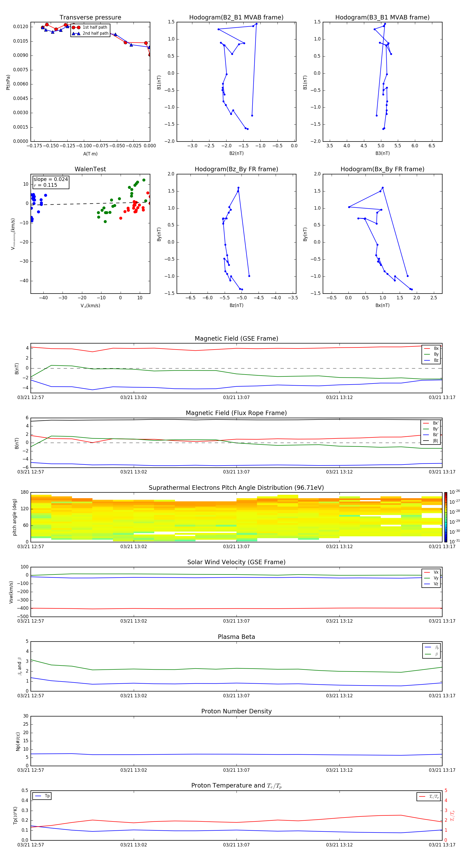Click the Tp legend entry in temperature panel
Viewport: 473px width, 868px height.
point(42,796)
